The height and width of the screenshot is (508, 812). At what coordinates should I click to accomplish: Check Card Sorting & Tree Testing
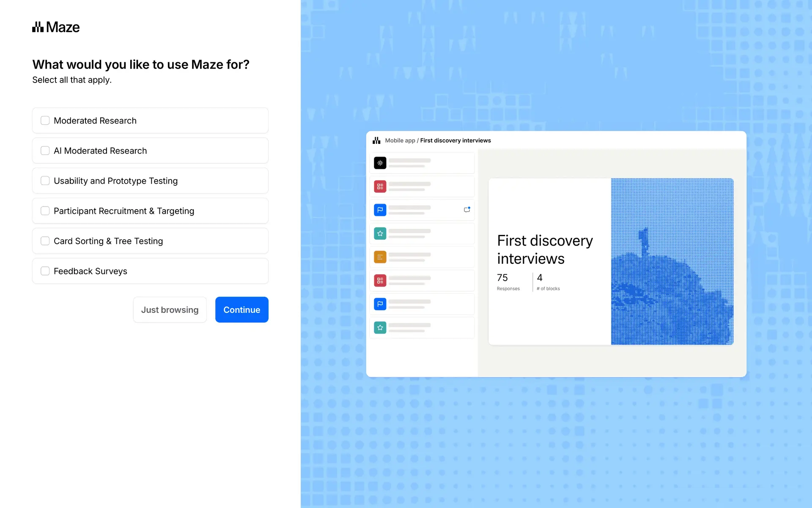(x=45, y=241)
